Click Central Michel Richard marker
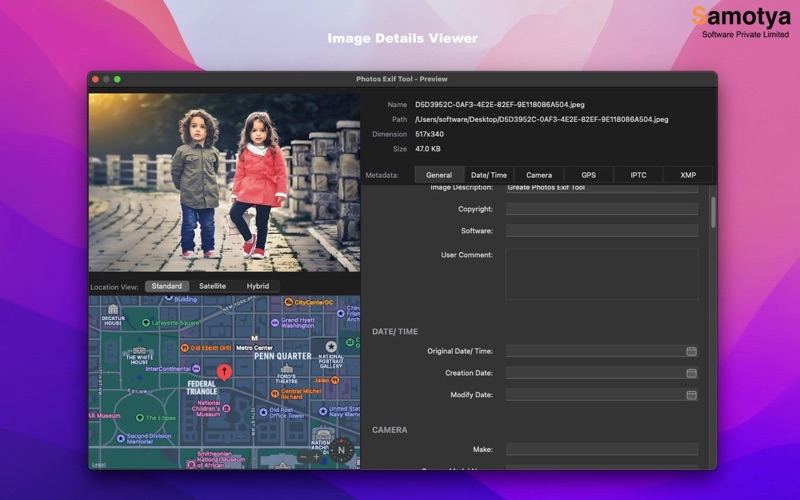Screen dimensions: 800x500 274,393
